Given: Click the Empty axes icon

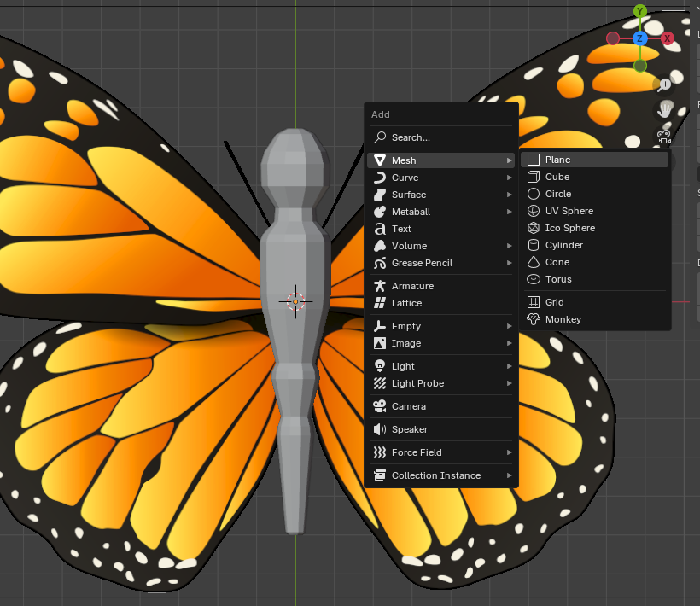Looking at the screenshot, I should [380, 326].
